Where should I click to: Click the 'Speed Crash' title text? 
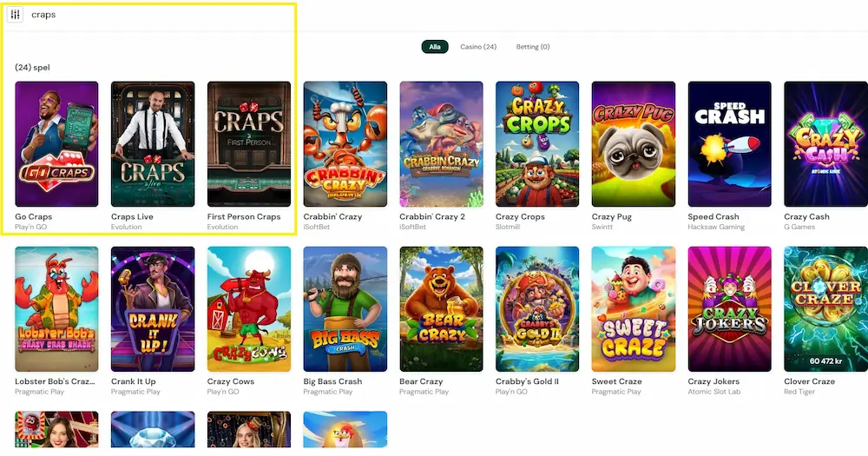point(713,216)
